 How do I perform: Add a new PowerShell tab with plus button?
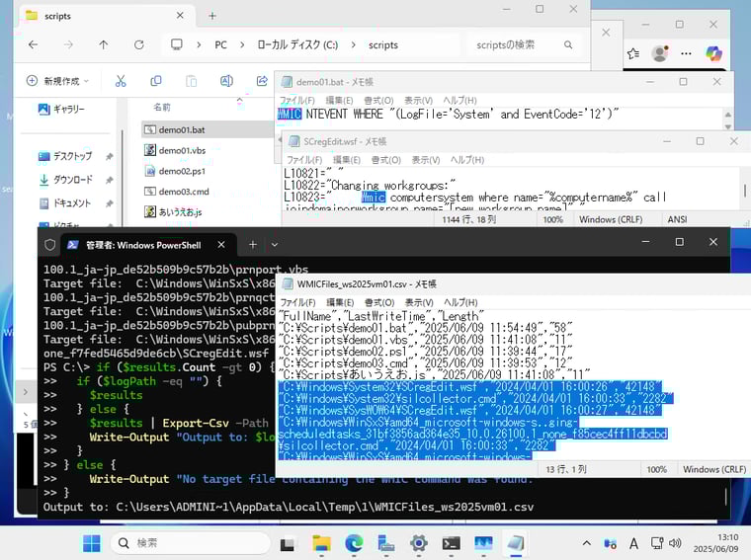pos(252,244)
